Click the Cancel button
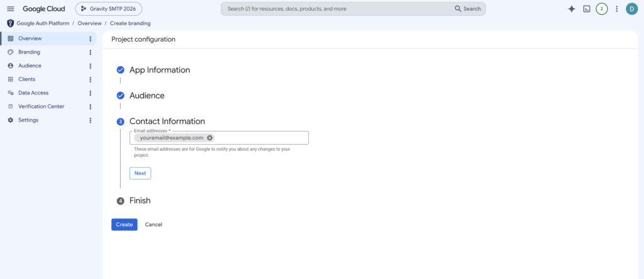The image size is (644, 279). (153, 225)
